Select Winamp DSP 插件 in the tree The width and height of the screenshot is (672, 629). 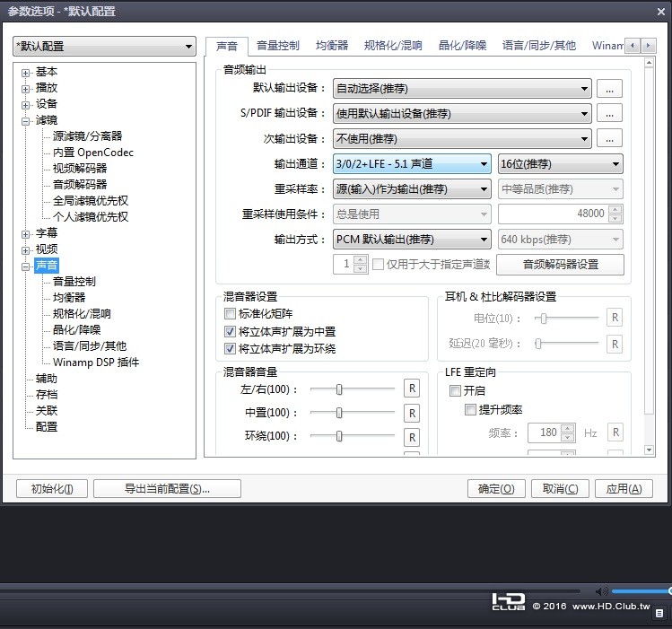coord(96,363)
